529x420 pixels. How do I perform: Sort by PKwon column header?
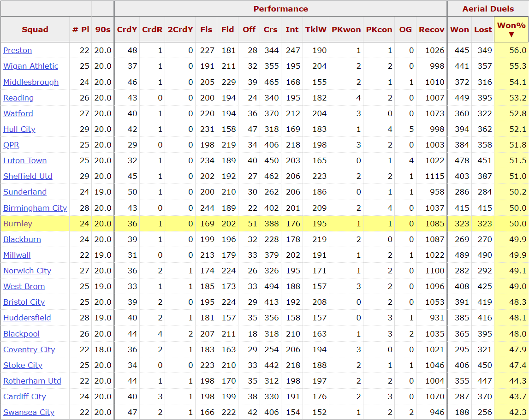click(x=346, y=30)
